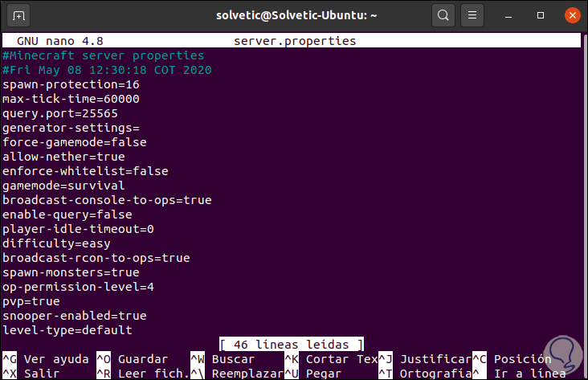
Task: Place cursor on difficulty=easy line
Action: (56, 243)
